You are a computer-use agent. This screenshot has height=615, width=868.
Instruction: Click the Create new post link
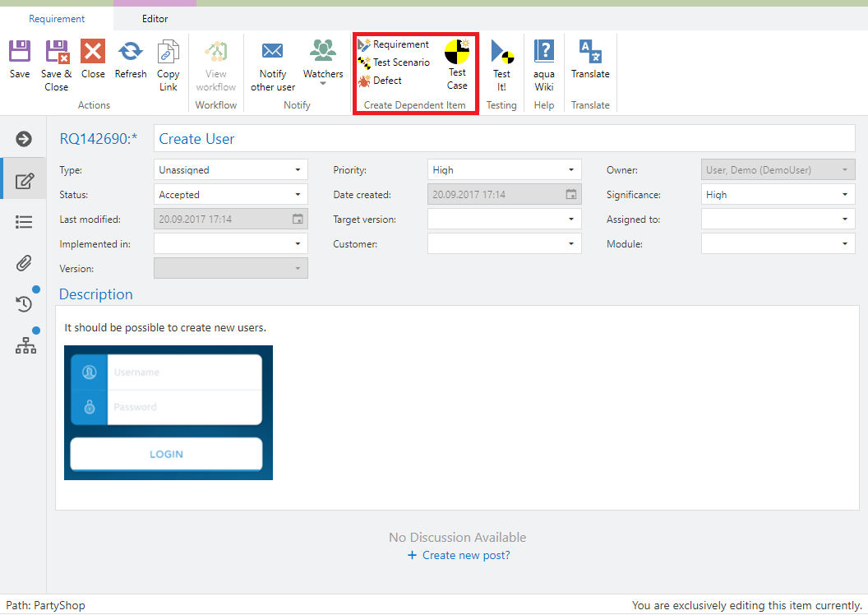459,556
